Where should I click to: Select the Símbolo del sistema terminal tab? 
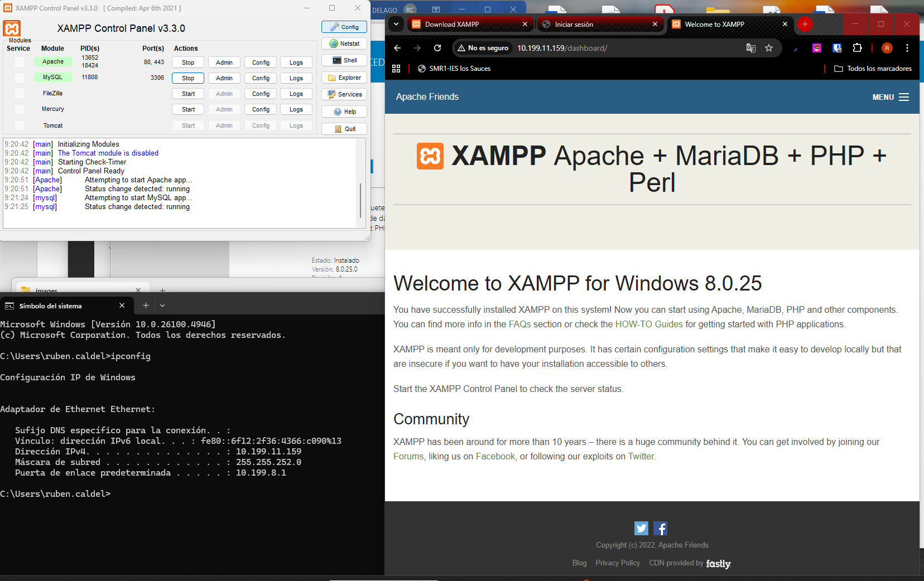pyautogui.click(x=66, y=306)
